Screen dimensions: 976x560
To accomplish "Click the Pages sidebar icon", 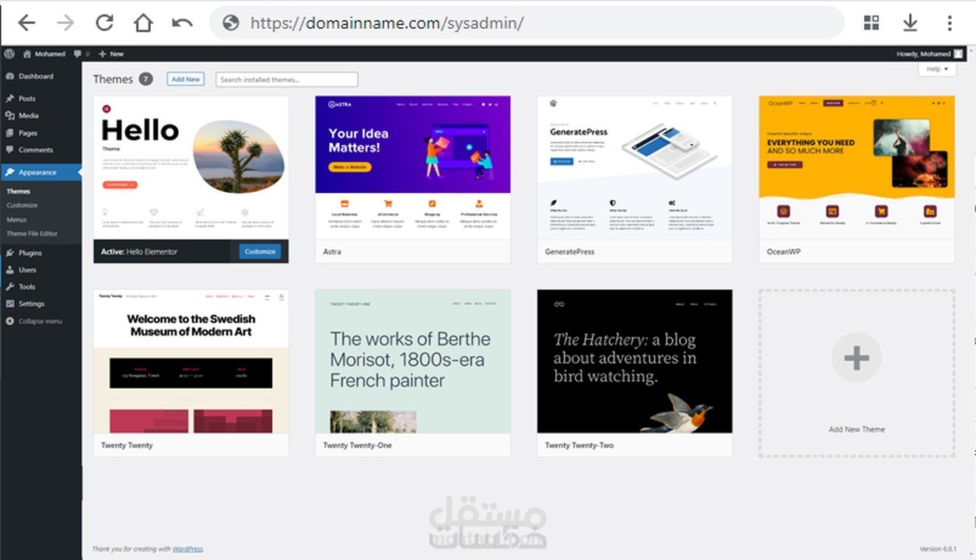I will point(9,133).
